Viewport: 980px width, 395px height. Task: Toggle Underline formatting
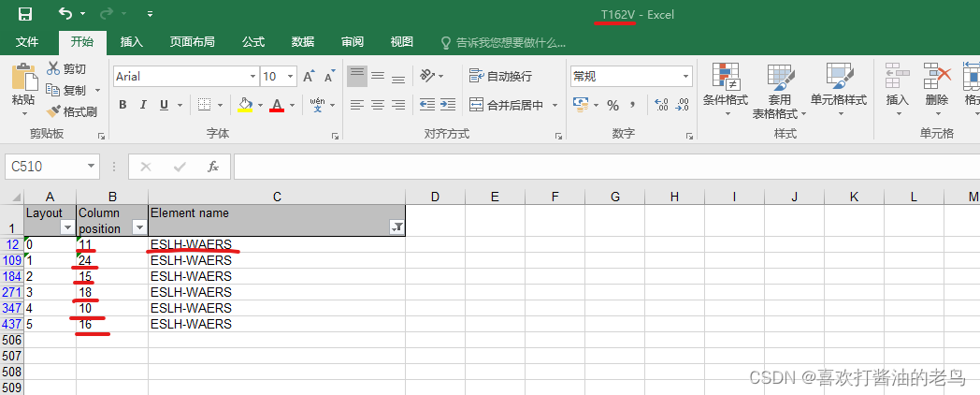point(164,105)
